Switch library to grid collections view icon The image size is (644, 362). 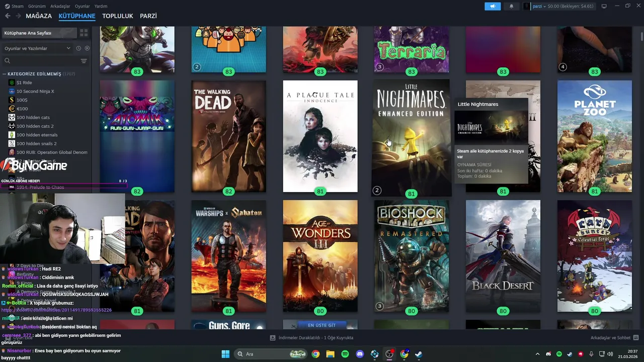click(x=84, y=33)
